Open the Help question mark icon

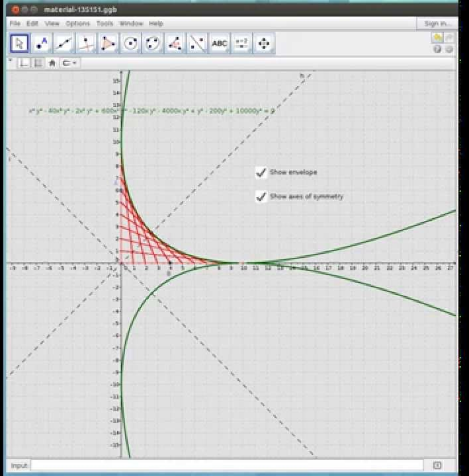pos(437,49)
